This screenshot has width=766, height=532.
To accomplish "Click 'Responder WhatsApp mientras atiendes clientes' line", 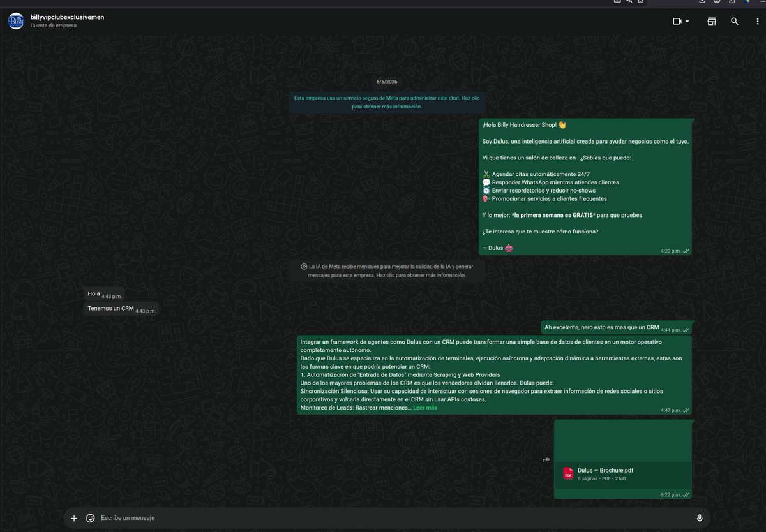I will [x=550, y=182].
